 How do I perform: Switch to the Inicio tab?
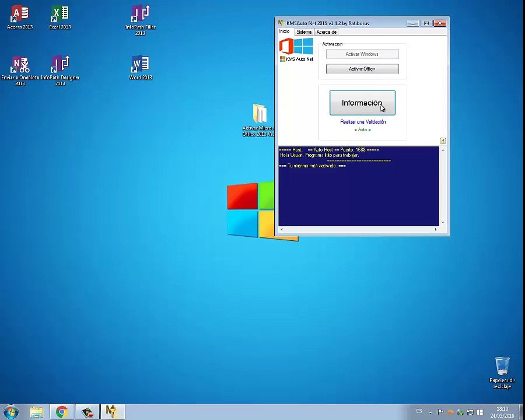pyautogui.click(x=285, y=31)
